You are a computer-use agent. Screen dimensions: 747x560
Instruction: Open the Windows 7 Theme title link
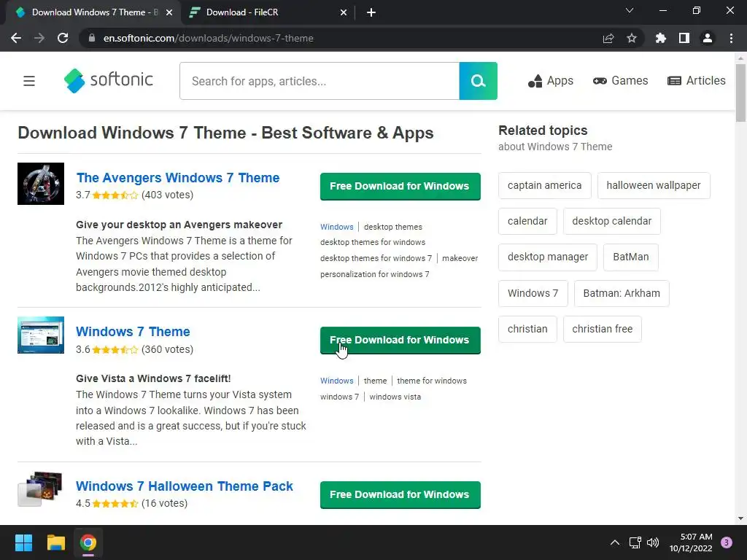coord(133,332)
